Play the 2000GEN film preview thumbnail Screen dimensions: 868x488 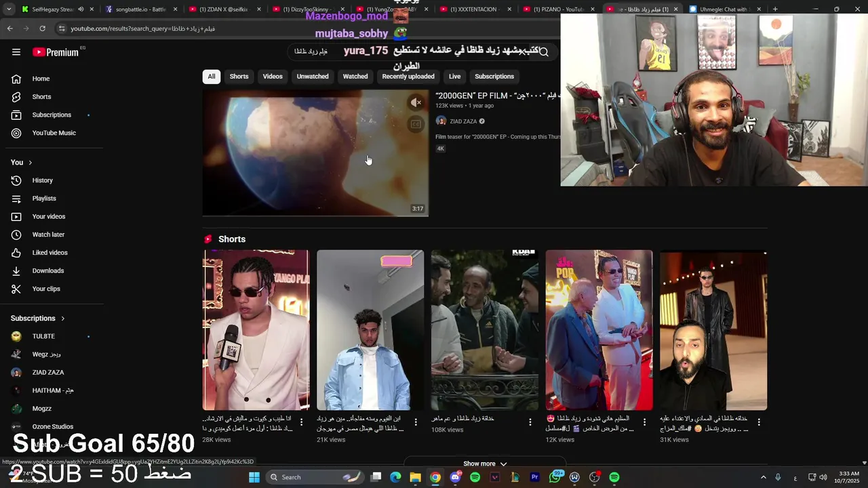[x=315, y=153]
